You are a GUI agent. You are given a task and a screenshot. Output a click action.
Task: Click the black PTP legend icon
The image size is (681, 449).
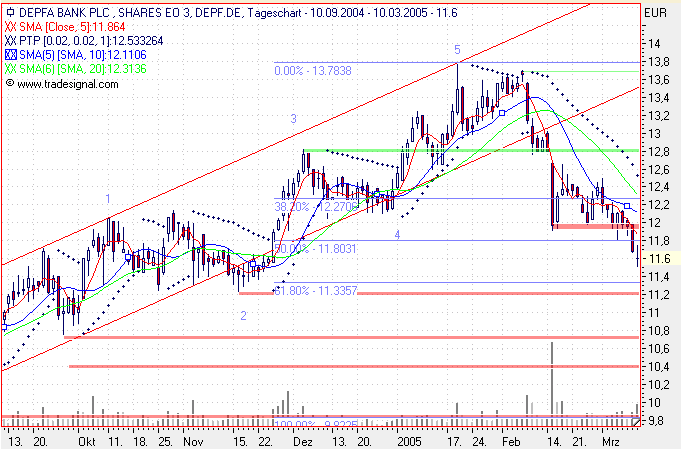tap(11, 41)
